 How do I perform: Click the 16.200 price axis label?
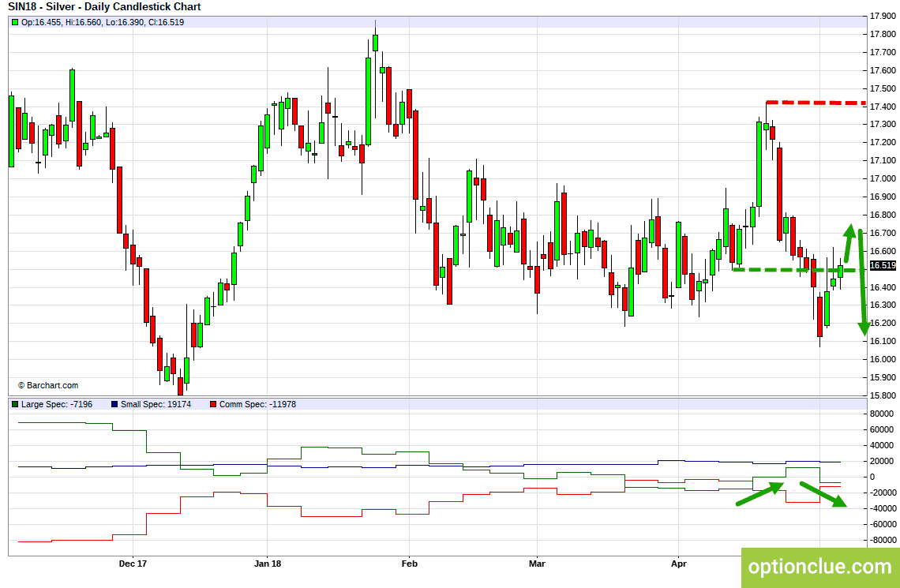883,324
